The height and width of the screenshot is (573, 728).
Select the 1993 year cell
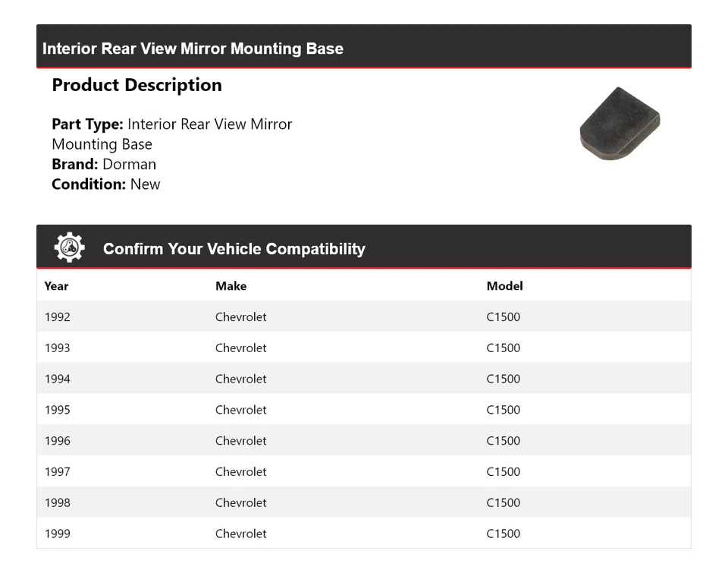coord(58,348)
